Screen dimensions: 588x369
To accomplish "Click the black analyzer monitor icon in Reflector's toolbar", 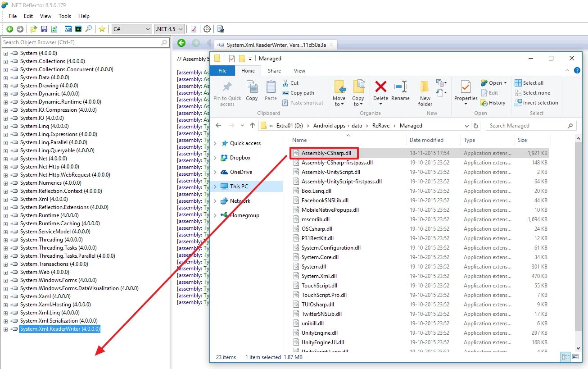I will [x=78, y=29].
